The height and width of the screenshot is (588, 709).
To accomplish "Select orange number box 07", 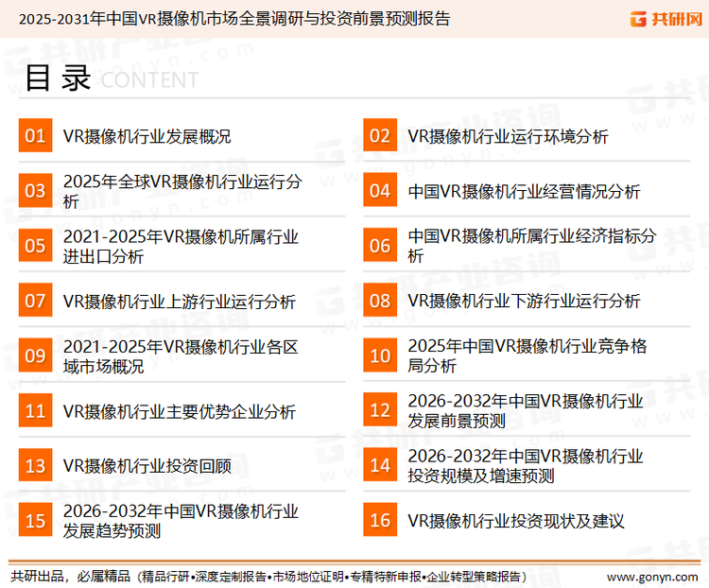I will (35, 301).
